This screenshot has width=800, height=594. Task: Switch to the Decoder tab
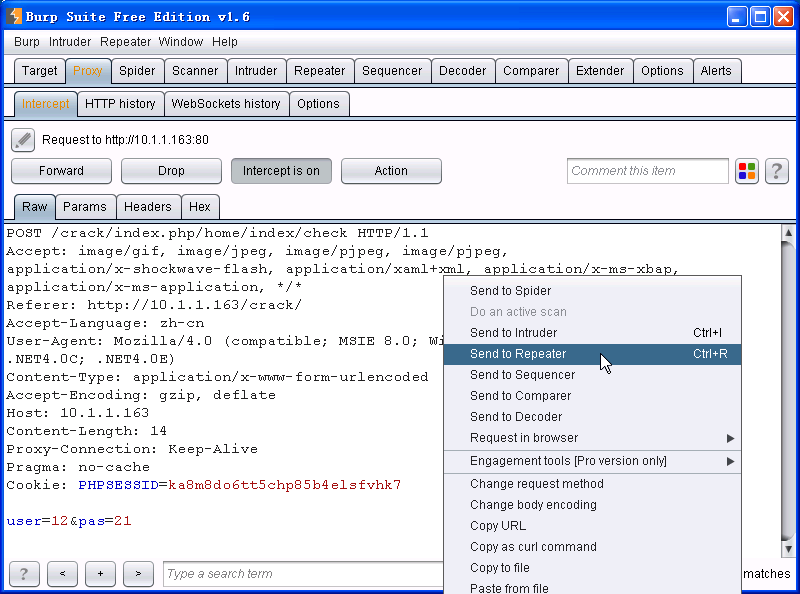coord(463,71)
